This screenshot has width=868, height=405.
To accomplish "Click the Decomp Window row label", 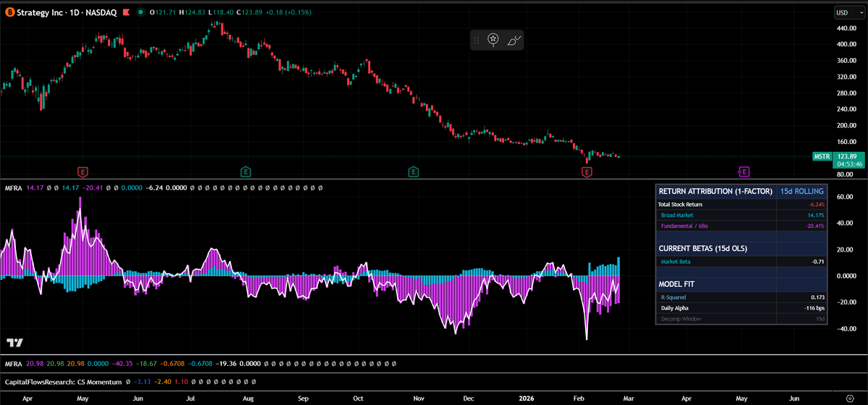I will point(681,319).
